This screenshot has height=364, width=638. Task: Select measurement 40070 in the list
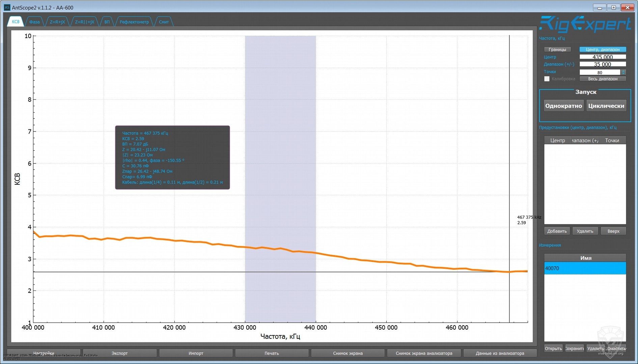click(x=585, y=268)
